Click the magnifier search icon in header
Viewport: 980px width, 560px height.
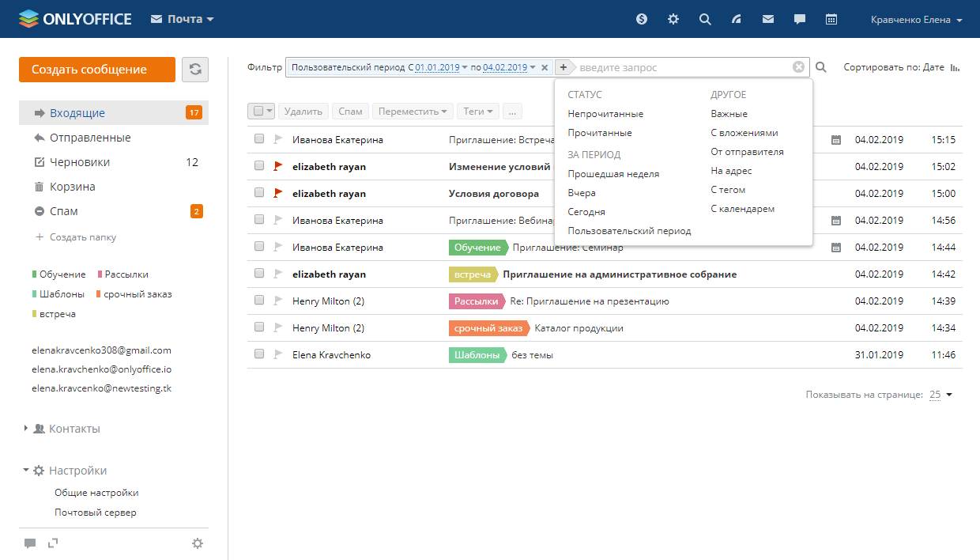[x=705, y=19]
